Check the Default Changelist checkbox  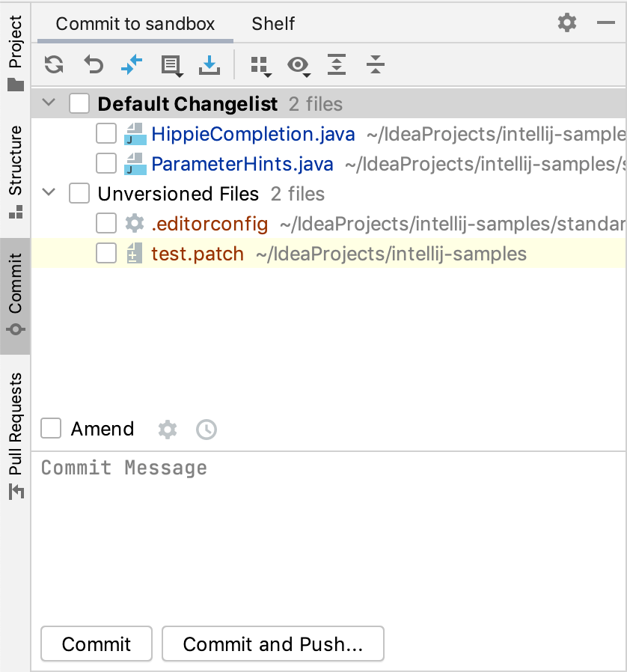click(79, 103)
